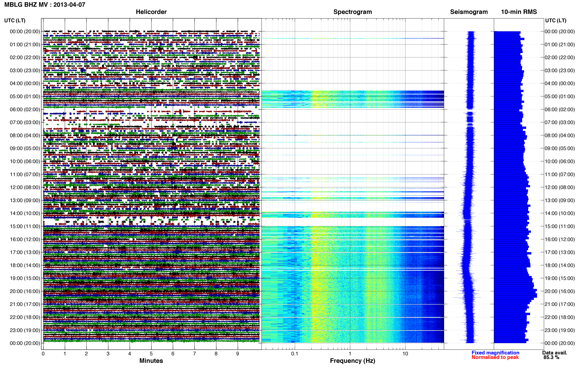Click left time label '21:00 (17:00)'

25,304
